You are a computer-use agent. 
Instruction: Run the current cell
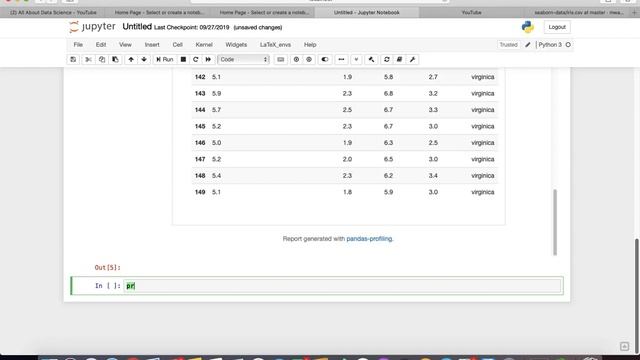click(164, 60)
